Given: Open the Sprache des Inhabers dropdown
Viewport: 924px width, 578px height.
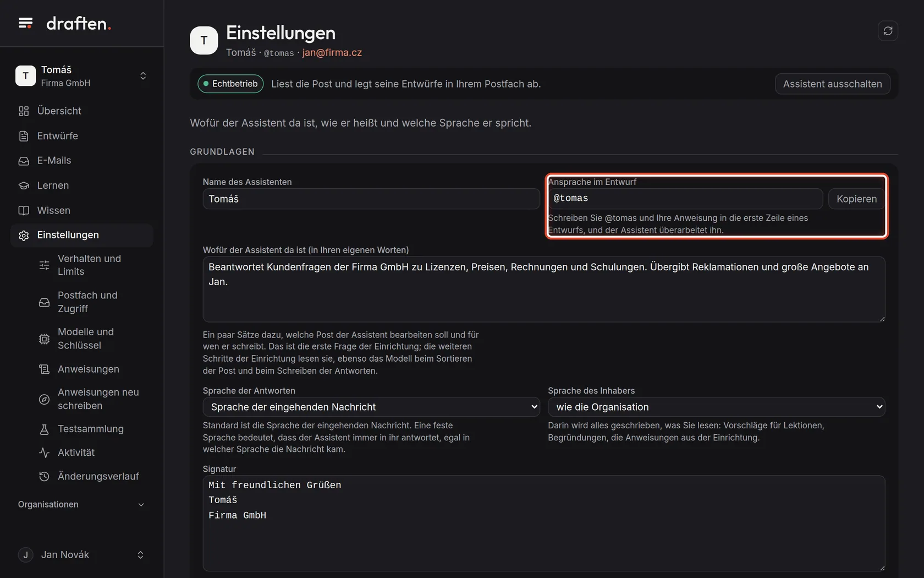Looking at the screenshot, I should [717, 407].
